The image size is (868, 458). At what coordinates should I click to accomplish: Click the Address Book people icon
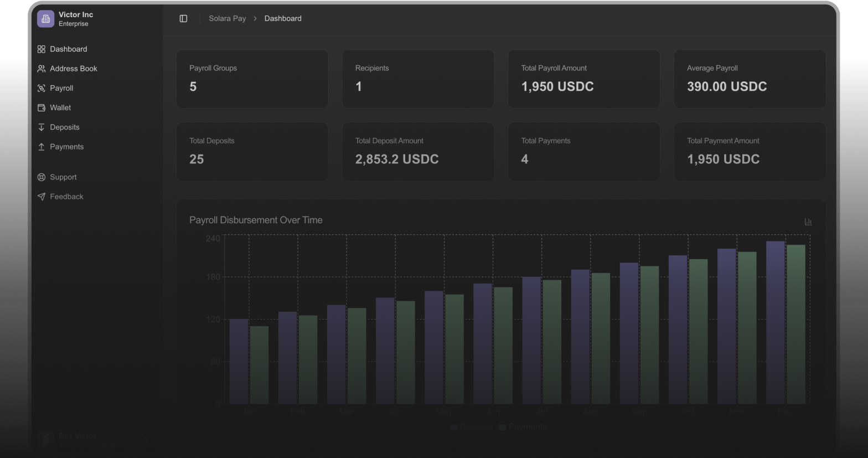tap(42, 69)
